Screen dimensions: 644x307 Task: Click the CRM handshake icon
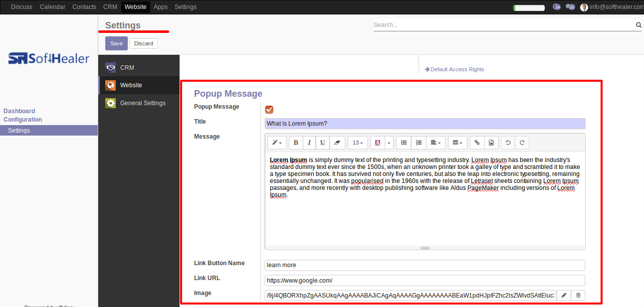point(111,68)
